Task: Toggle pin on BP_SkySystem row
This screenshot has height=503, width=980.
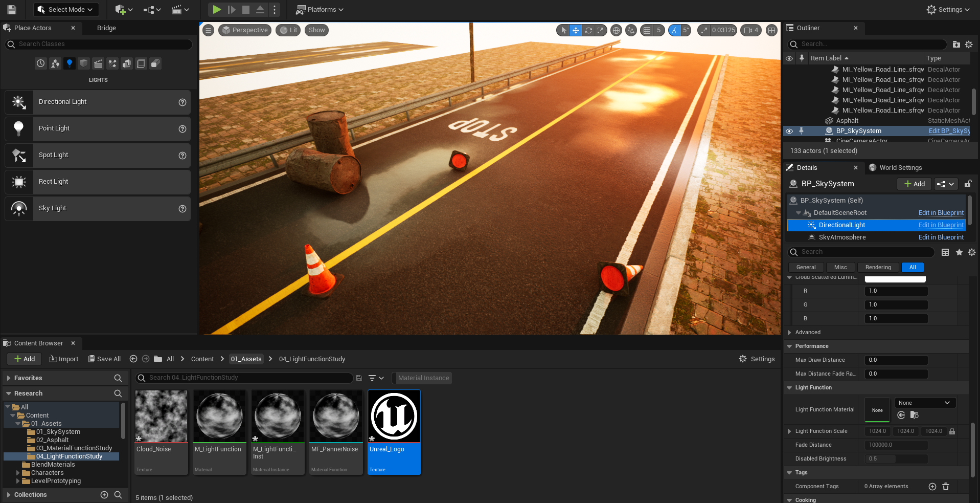Action: [x=802, y=131]
